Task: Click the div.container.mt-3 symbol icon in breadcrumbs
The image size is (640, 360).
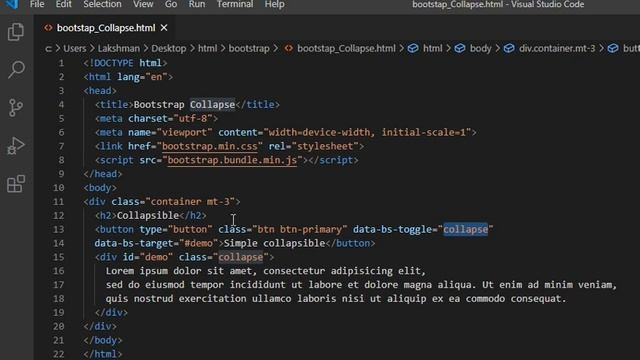Action: (509, 49)
